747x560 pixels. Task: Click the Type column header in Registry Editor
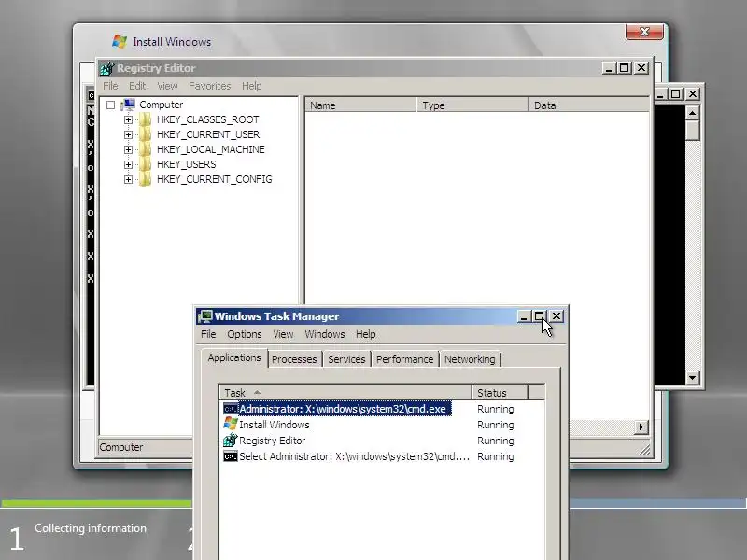472,105
